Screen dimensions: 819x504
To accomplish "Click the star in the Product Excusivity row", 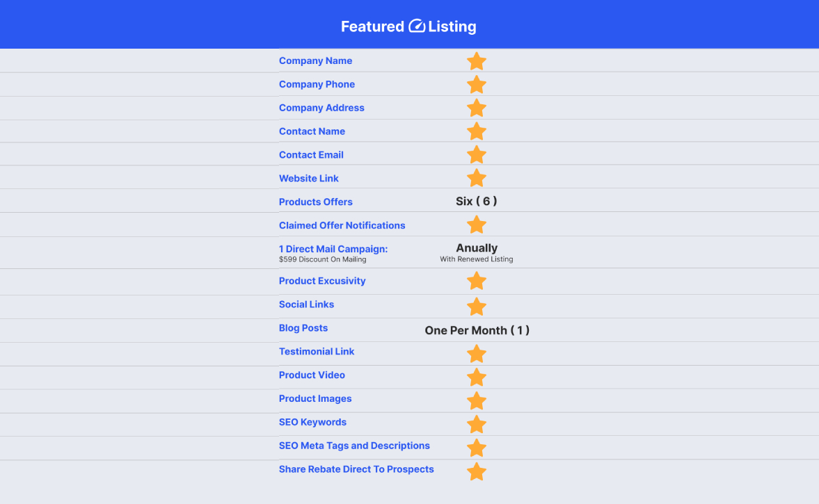I will 477,281.
